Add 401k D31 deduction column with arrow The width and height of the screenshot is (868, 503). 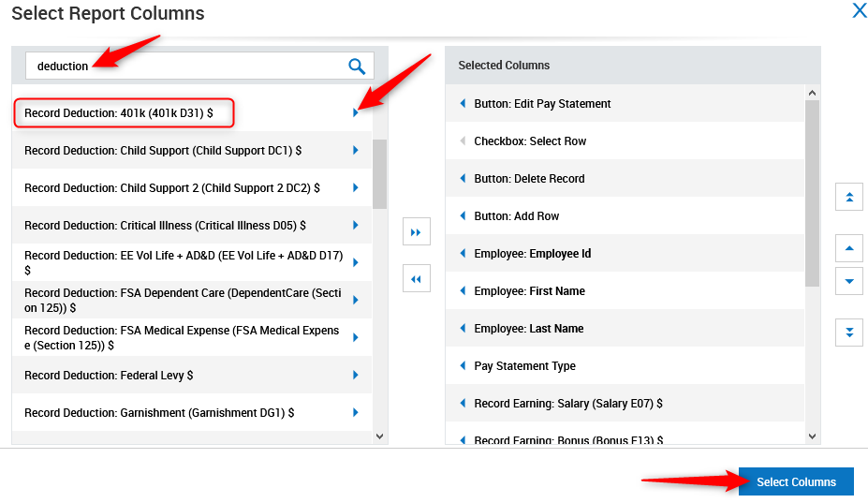(x=356, y=112)
